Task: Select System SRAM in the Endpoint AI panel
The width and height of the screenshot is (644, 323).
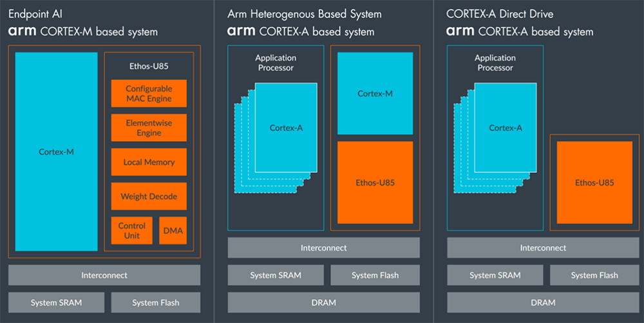Action: tap(57, 302)
